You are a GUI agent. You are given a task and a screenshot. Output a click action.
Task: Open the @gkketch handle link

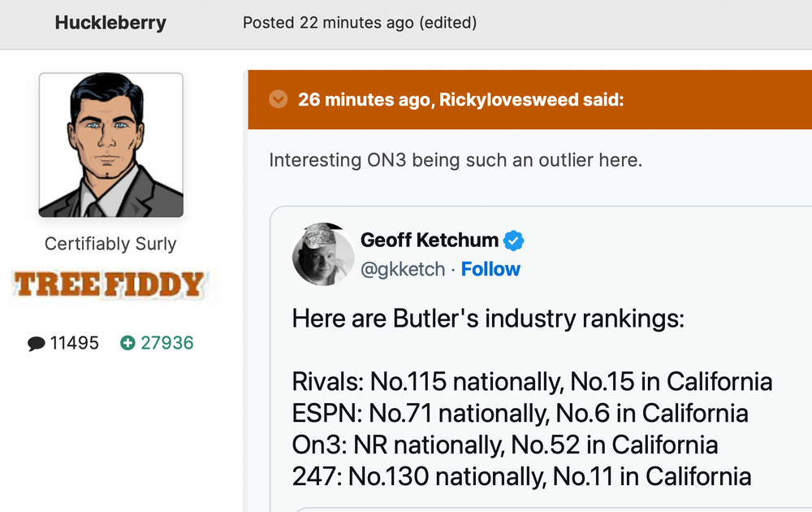pos(403,269)
